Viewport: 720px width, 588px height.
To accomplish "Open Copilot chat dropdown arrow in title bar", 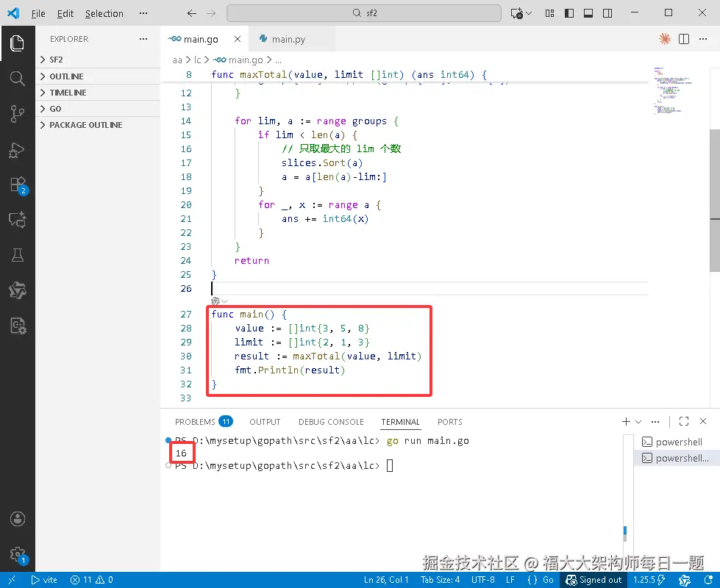I will [x=529, y=13].
